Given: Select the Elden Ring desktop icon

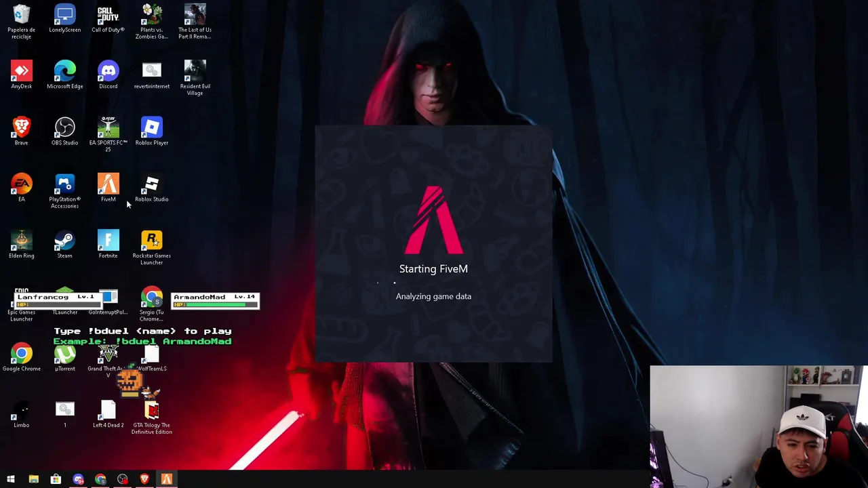Looking at the screenshot, I should coord(21,244).
